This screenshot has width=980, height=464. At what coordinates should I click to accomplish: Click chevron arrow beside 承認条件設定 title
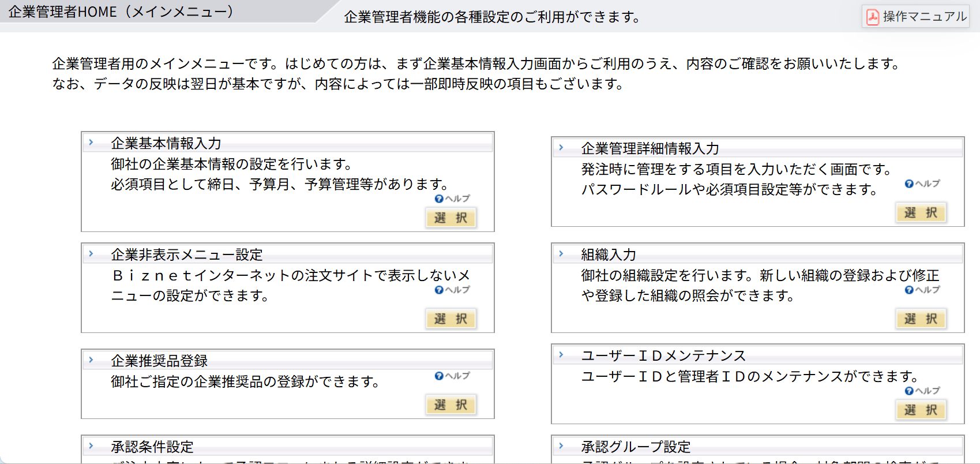(x=91, y=446)
